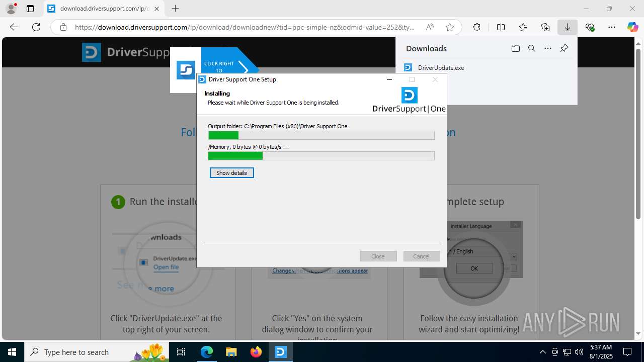Open Edge Settings and more menu
The width and height of the screenshot is (644, 362).
coord(612,27)
